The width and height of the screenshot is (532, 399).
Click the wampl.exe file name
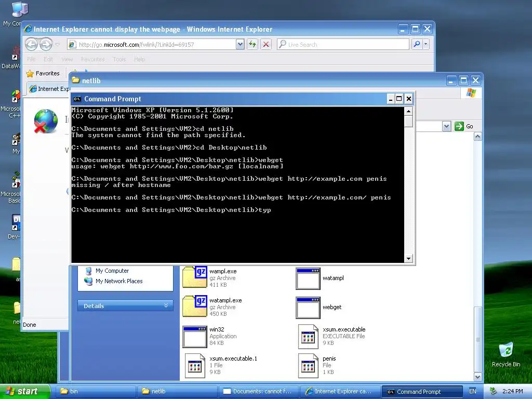click(223, 271)
